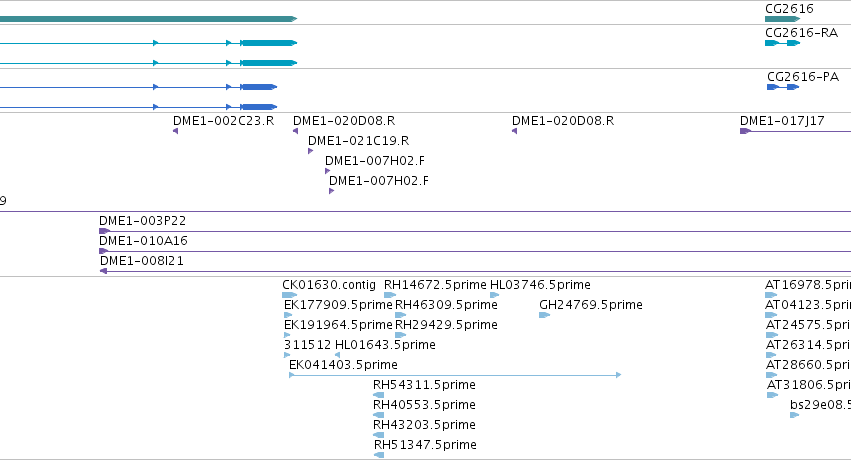Select the DME1-008I21 start arrow
The width and height of the screenshot is (851, 460).
(x=103, y=271)
